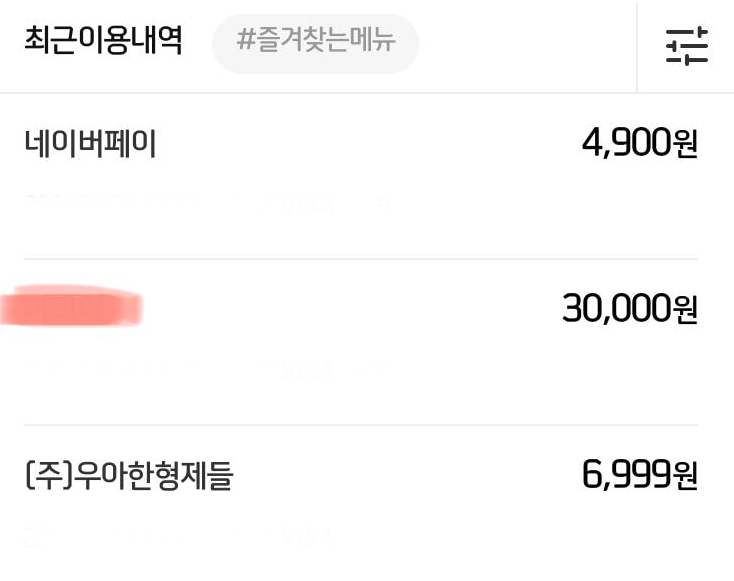Click the divider line above (주)우아한형제들

361,425
